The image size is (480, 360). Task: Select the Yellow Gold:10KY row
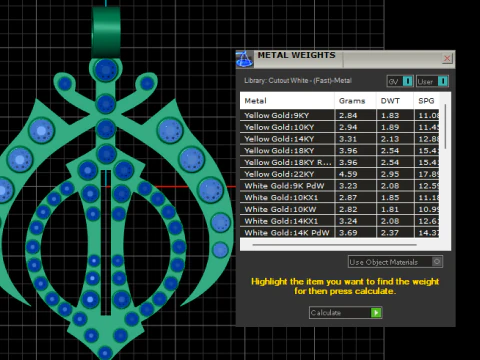(339, 127)
